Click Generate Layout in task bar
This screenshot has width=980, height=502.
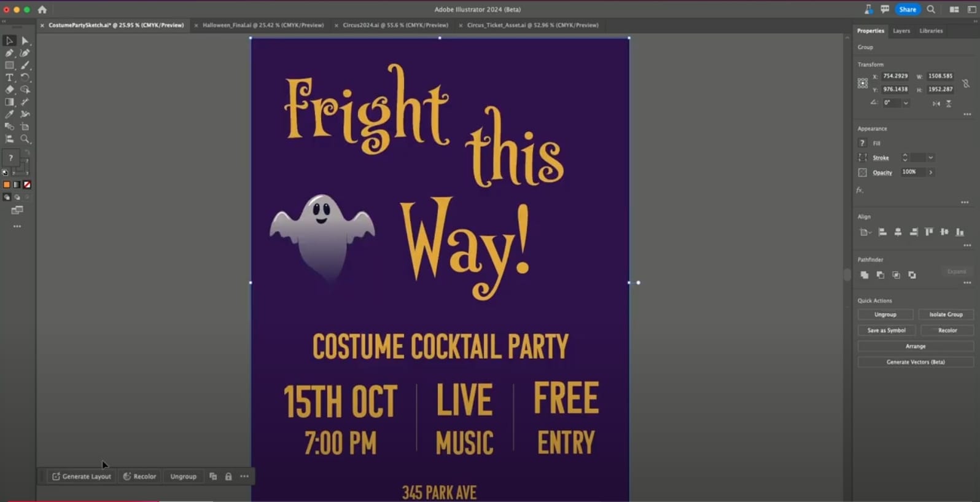(82, 476)
